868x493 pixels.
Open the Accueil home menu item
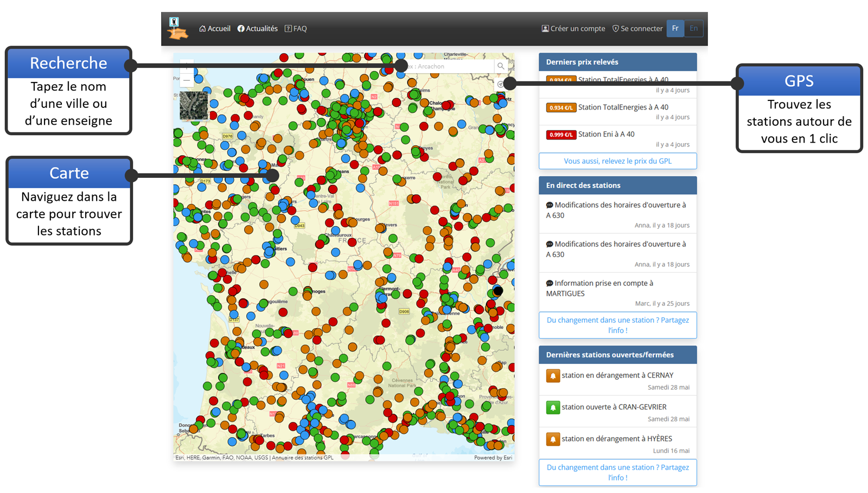coord(215,29)
